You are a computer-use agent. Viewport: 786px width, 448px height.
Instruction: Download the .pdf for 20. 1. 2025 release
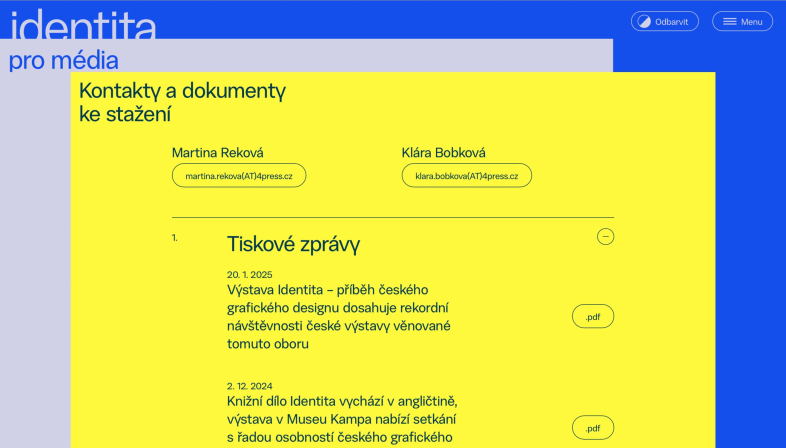point(593,316)
